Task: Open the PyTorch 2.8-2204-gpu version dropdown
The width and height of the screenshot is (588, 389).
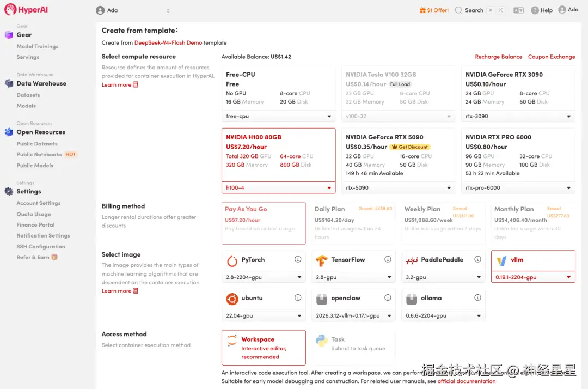Action: 264,277
